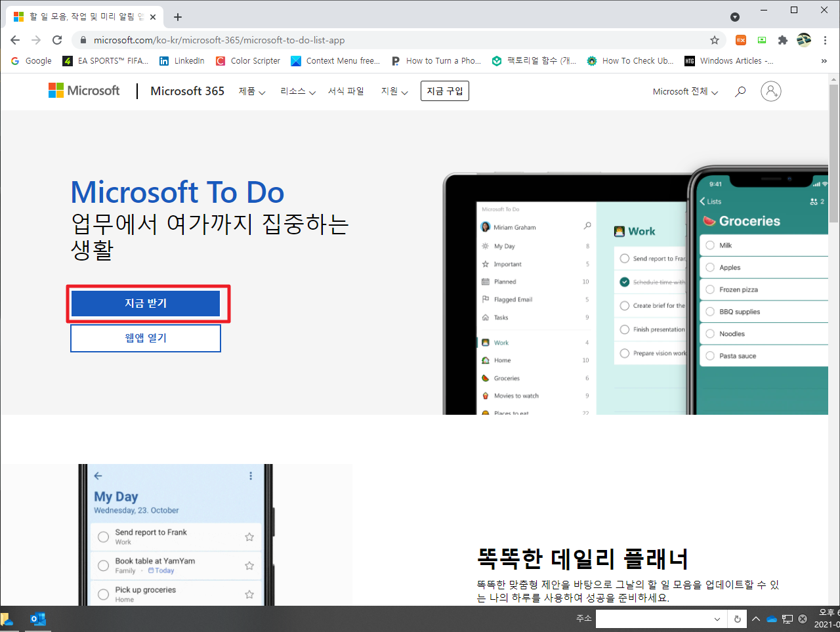Close the Microsoft To Do tab
This screenshot has width=840, height=632.
(x=154, y=17)
